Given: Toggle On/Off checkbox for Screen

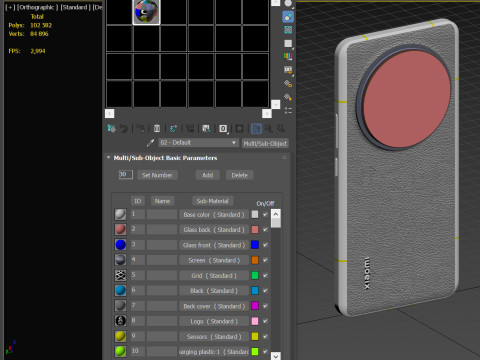Looking at the screenshot, I should pos(265,260).
